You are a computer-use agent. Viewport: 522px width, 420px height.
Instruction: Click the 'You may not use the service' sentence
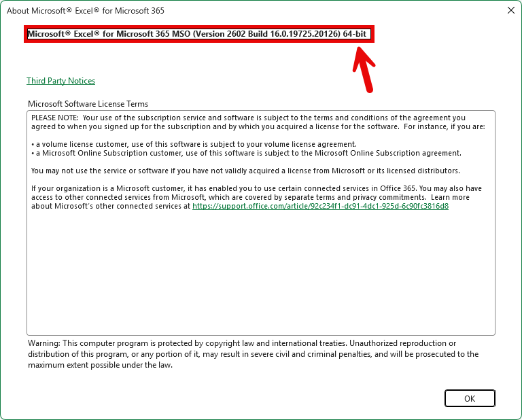245,171
